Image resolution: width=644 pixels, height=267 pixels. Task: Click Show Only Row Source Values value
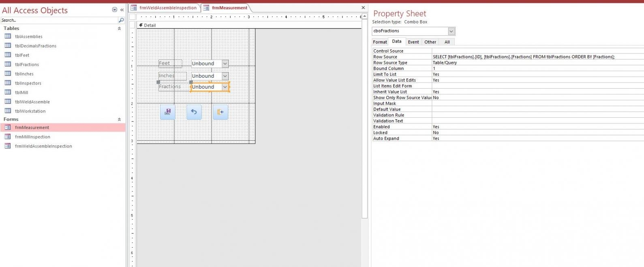pyautogui.click(x=537, y=97)
